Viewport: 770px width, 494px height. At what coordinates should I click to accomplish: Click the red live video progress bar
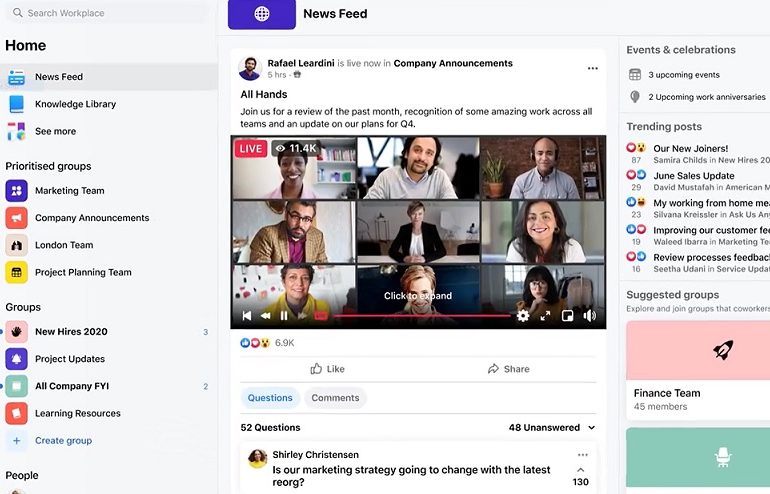click(421, 316)
